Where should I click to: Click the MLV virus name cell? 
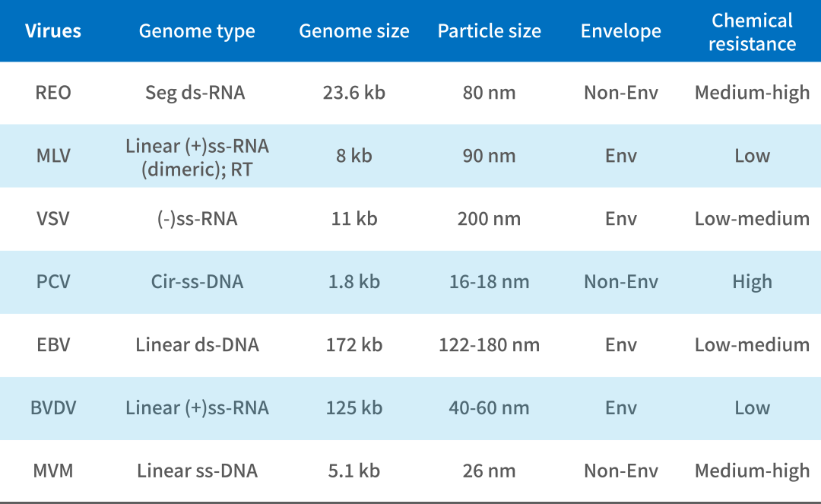coord(53,156)
